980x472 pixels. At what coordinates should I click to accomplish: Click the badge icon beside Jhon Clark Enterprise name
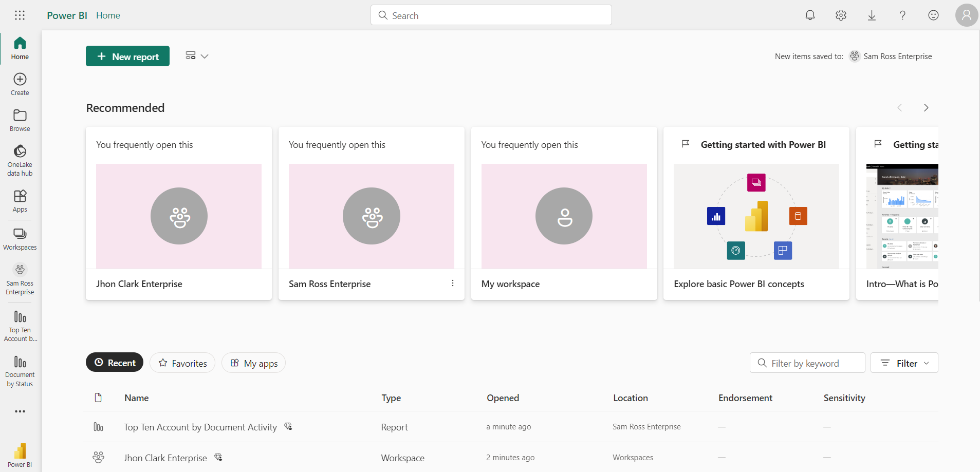pyautogui.click(x=218, y=457)
